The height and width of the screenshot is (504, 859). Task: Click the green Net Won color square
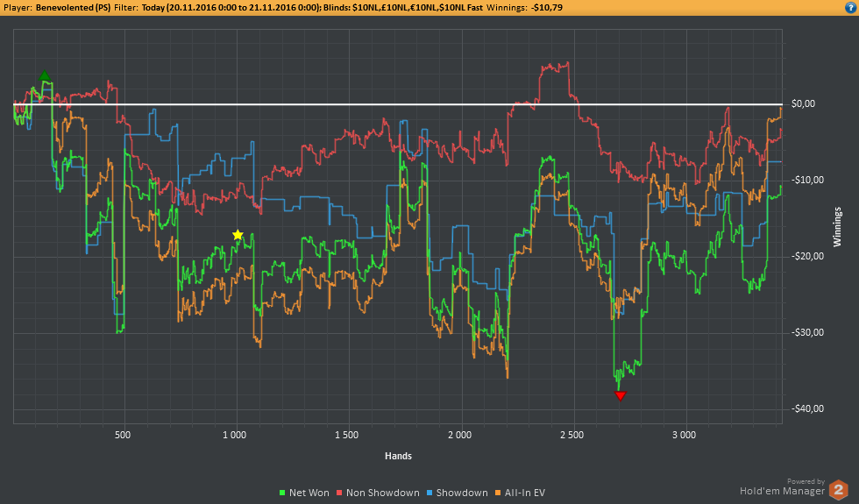[x=282, y=493]
